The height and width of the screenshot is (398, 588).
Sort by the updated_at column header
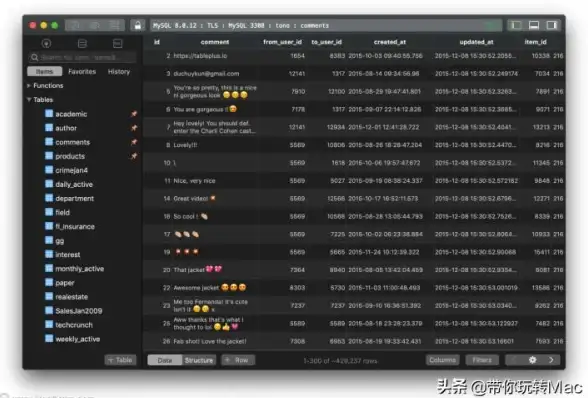[476, 42]
